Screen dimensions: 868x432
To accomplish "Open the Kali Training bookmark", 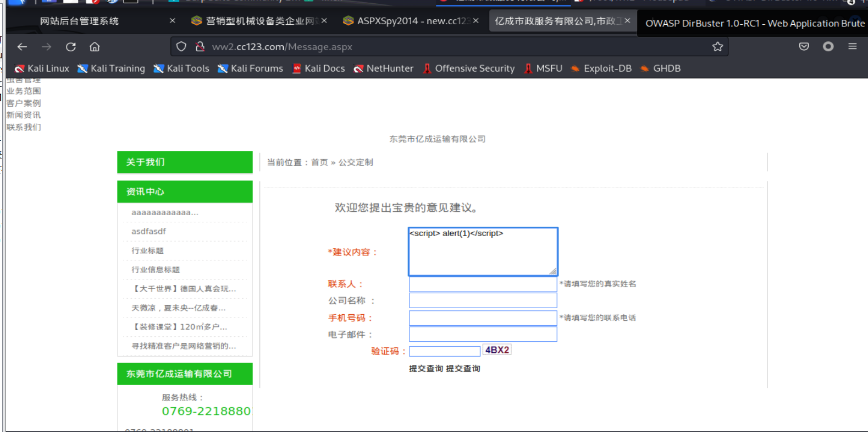I will pos(112,68).
